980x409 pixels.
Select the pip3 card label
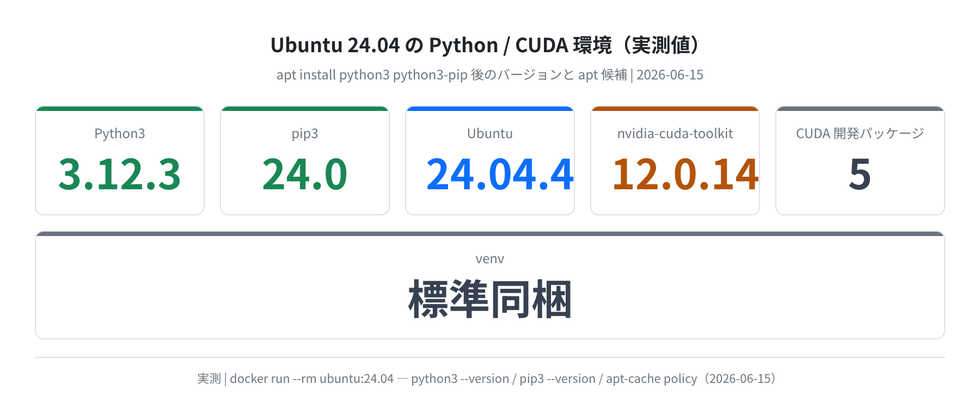point(305,134)
